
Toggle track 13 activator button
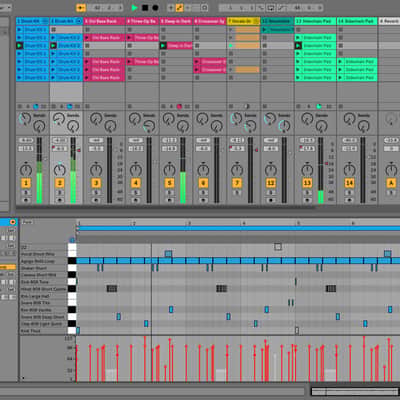pyautogui.click(x=307, y=183)
